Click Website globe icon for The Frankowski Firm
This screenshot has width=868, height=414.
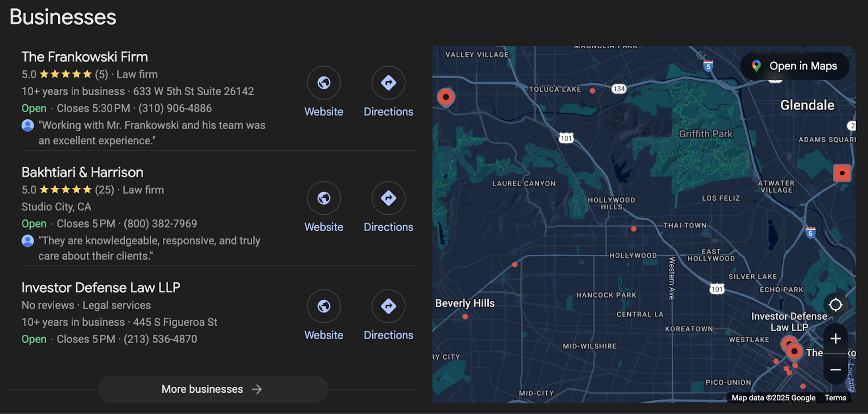pos(324,83)
